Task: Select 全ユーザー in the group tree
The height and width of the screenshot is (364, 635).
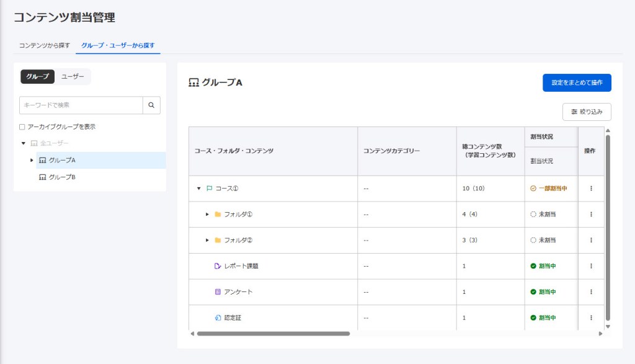Action: 55,143
